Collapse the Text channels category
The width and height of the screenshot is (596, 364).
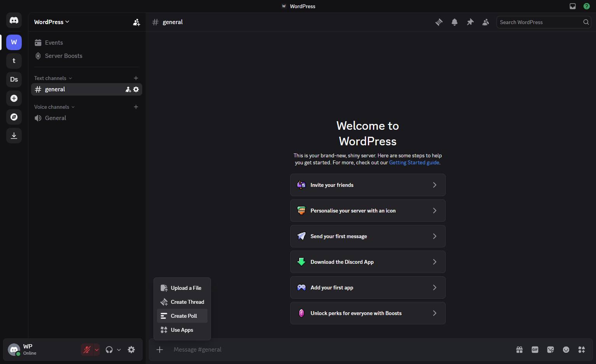(x=53, y=78)
